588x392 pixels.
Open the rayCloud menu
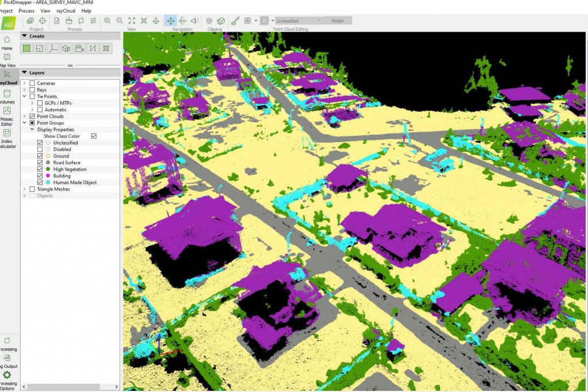67,10
